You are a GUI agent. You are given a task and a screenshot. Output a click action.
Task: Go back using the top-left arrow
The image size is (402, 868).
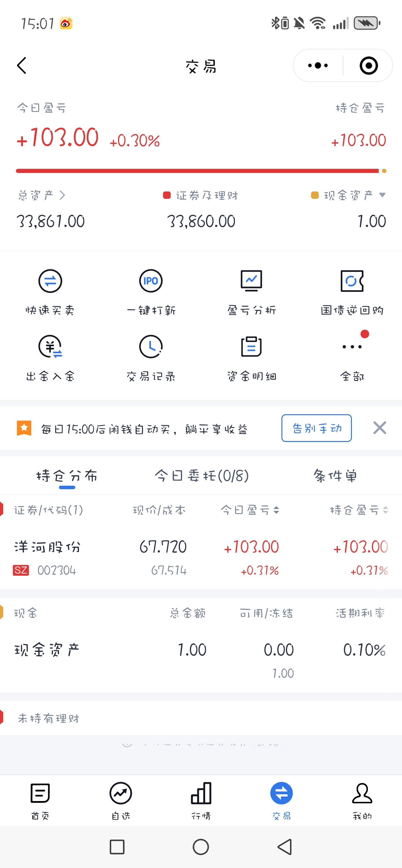[x=22, y=65]
